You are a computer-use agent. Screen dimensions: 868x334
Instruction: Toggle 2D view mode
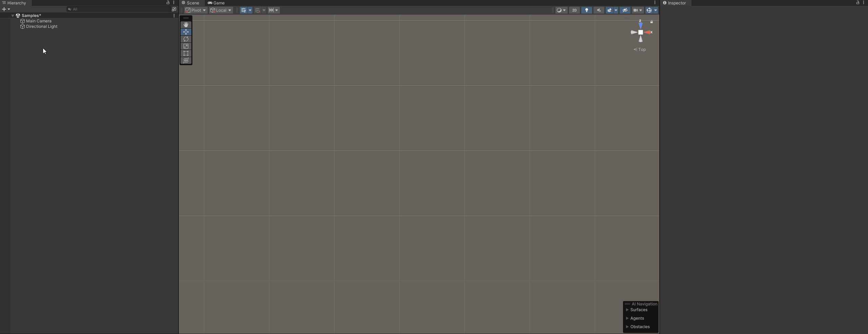[x=574, y=10]
